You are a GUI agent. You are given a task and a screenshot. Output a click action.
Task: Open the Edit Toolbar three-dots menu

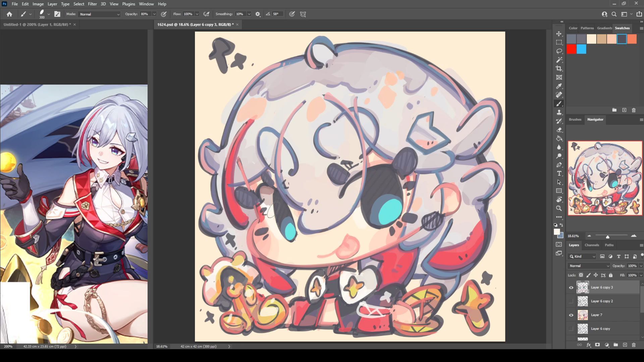click(559, 217)
